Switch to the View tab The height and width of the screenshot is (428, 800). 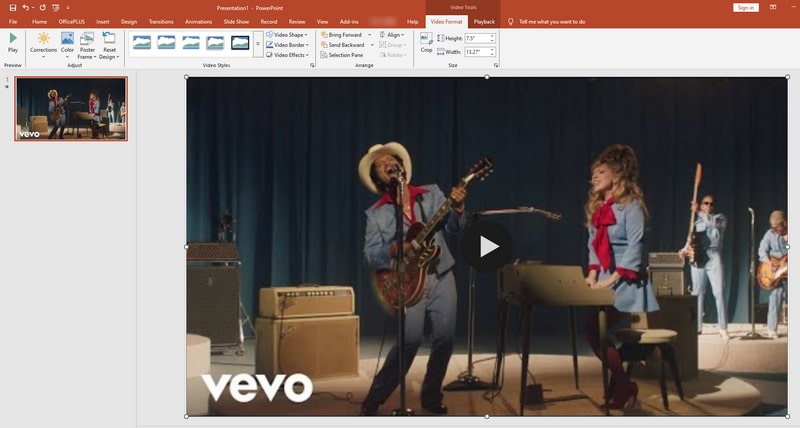322,22
